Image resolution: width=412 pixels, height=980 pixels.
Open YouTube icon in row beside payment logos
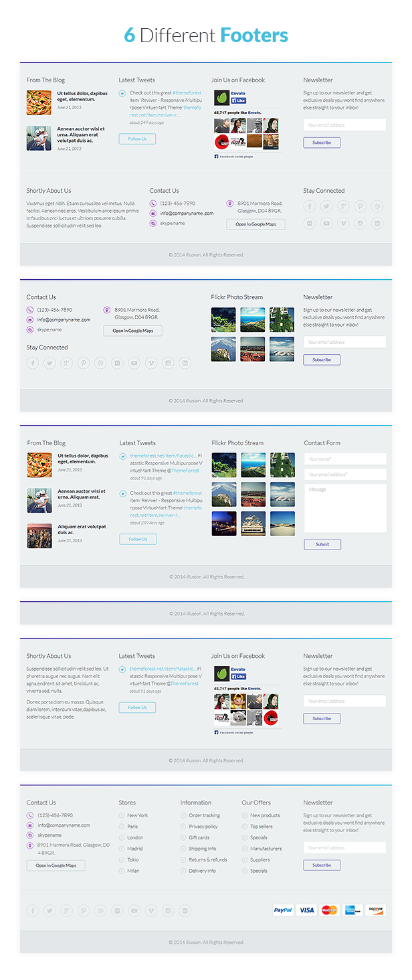coord(134,910)
